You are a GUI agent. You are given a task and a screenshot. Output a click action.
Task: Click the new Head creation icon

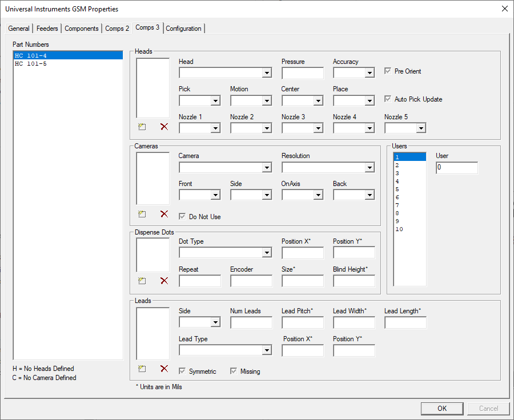142,127
